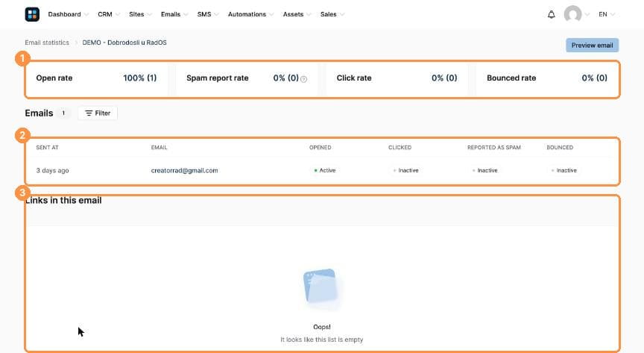Click 'It looks like this list is empty'
644x353 pixels.
[x=321, y=340]
